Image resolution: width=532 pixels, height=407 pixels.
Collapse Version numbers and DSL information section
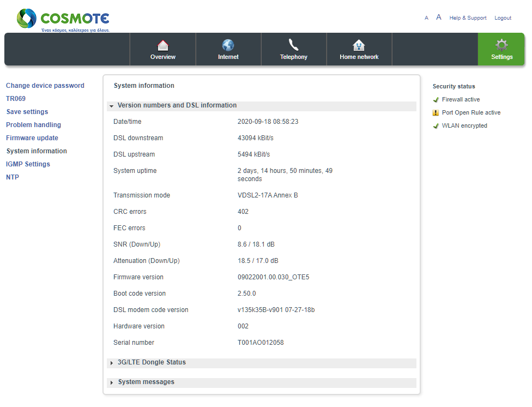click(261, 106)
